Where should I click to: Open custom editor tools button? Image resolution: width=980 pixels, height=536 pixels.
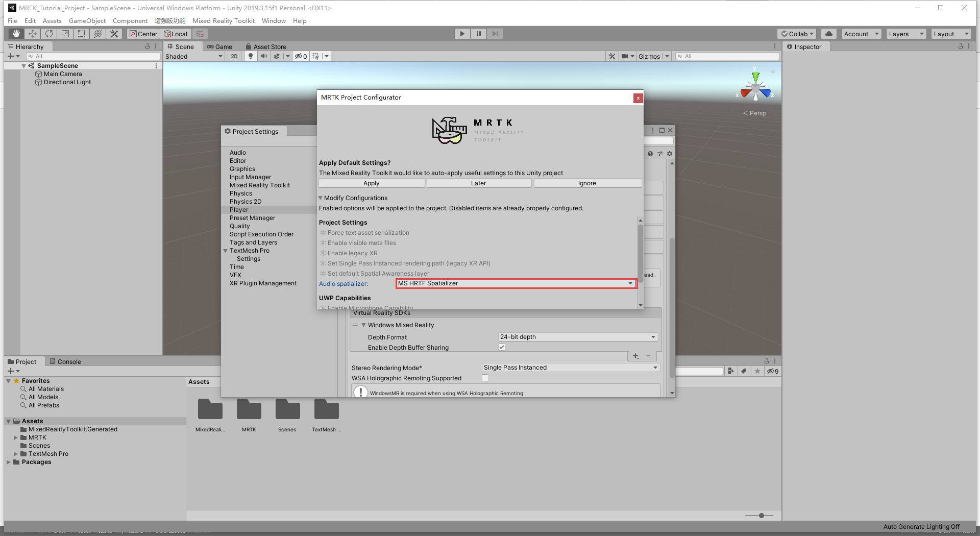114,34
